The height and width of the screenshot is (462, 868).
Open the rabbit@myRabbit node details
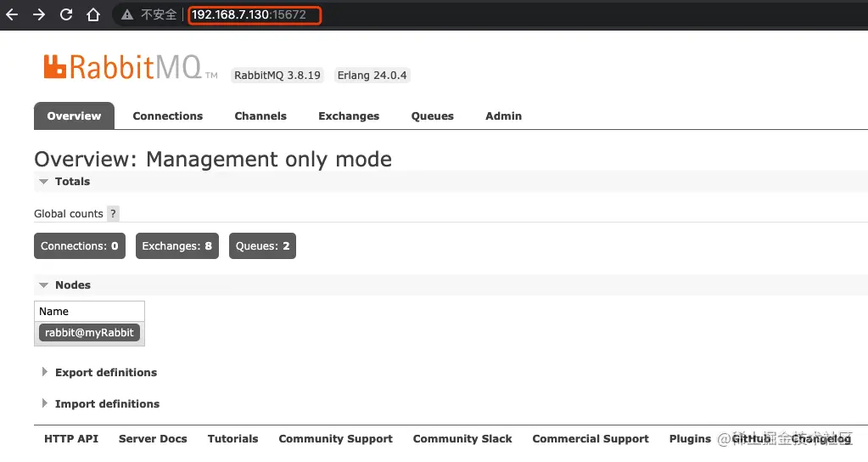(89, 332)
